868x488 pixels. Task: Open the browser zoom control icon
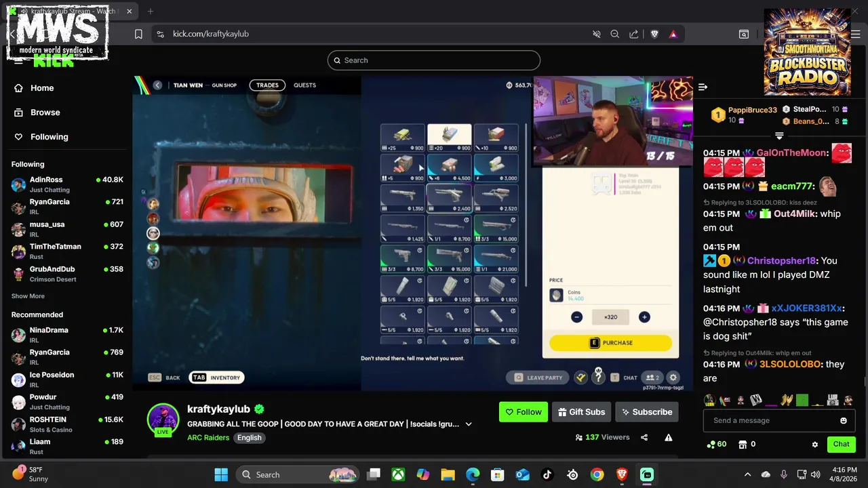614,34
